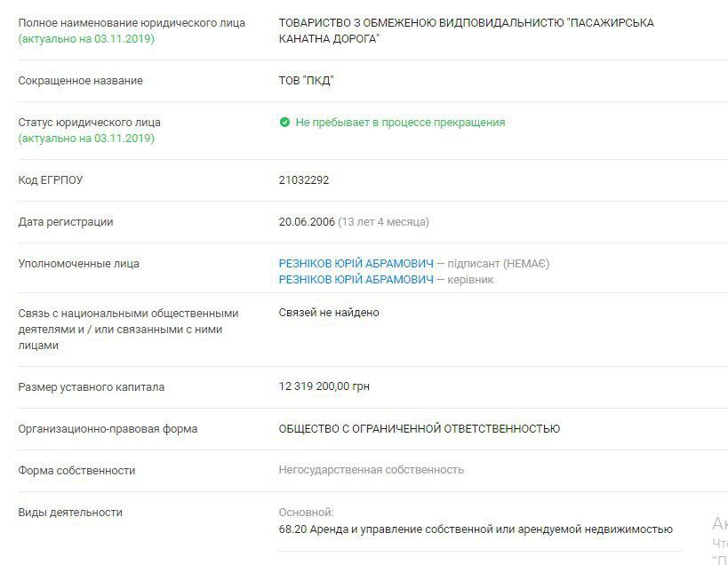
Task: Click the registration date 20.06.2006
Action: point(307,222)
